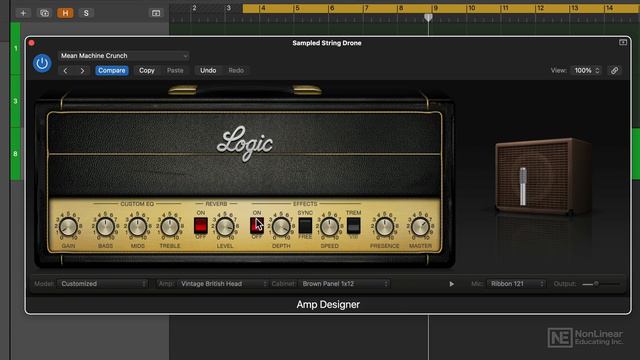Click the disclosure play triangle near Mic
Screen dimensions: 640x360
pos(451,284)
